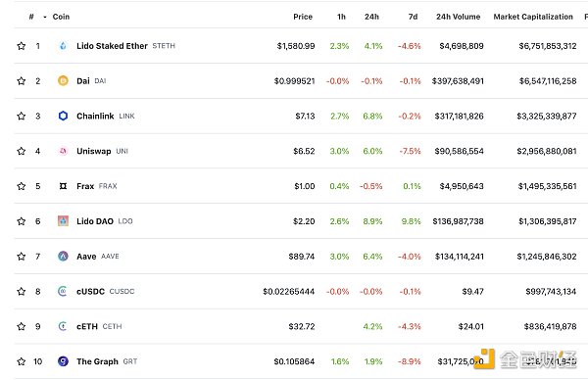
Task: Toggle favorite star for The Graph
Action: coord(22,361)
